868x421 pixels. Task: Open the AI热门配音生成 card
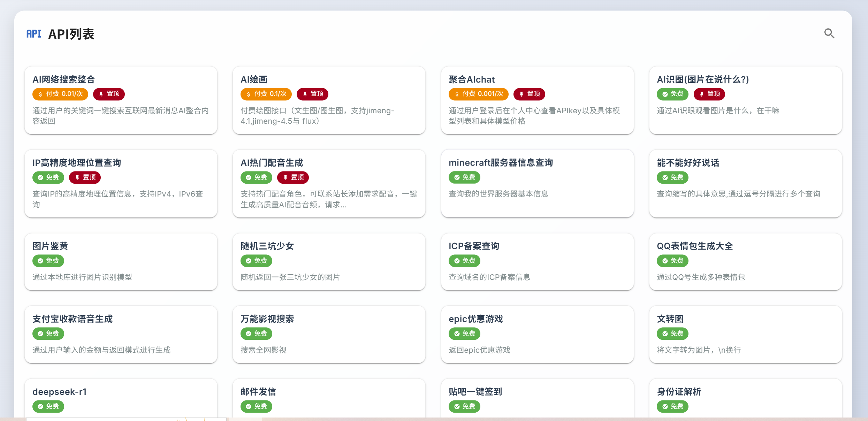[329, 184]
